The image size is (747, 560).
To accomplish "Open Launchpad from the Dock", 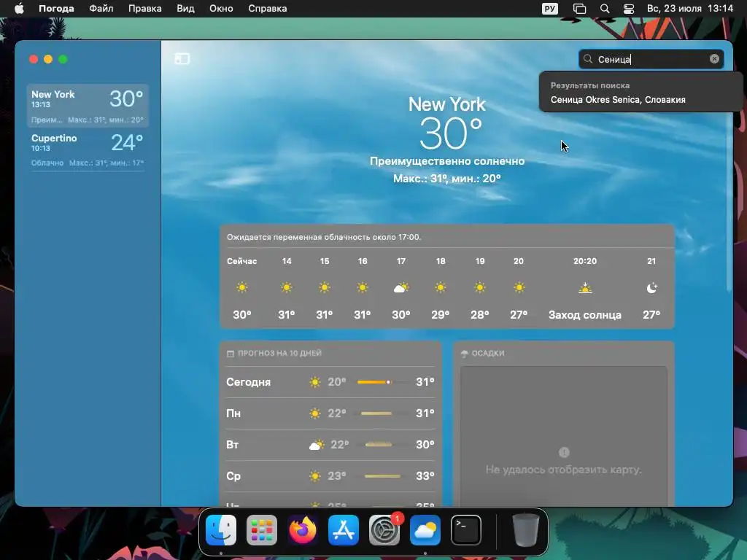I will point(262,530).
